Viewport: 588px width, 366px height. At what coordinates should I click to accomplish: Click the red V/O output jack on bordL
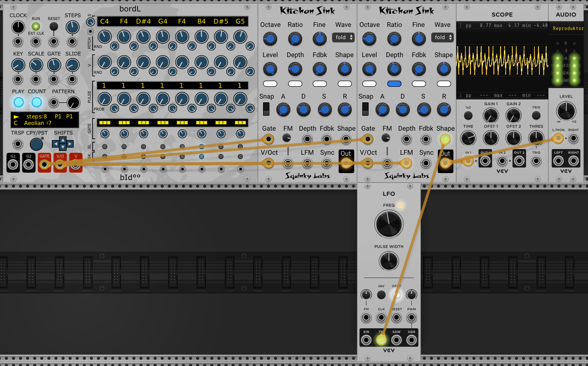(60, 165)
